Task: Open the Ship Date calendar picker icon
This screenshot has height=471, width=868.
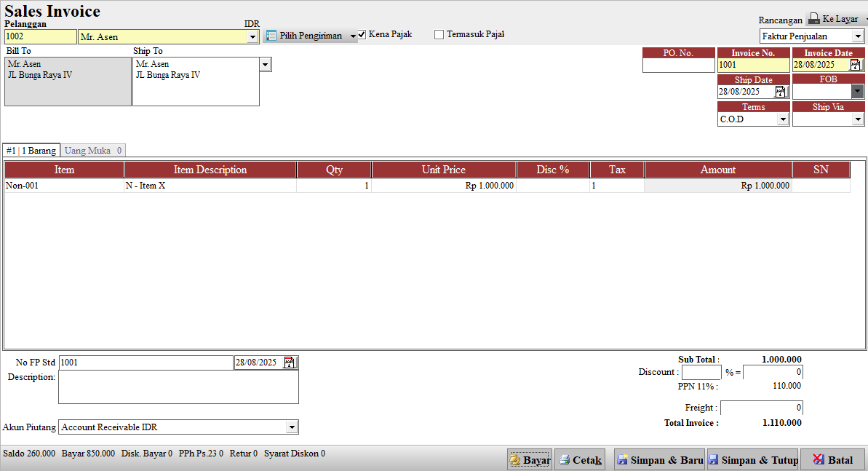Action: (x=780, y=92)
